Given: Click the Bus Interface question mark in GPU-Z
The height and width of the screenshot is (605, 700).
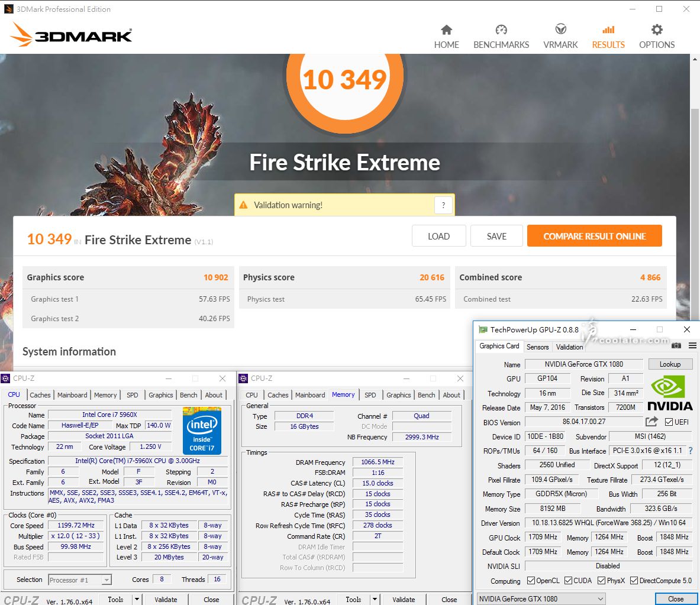Looking at the screenshot, I should click(691, 451).
